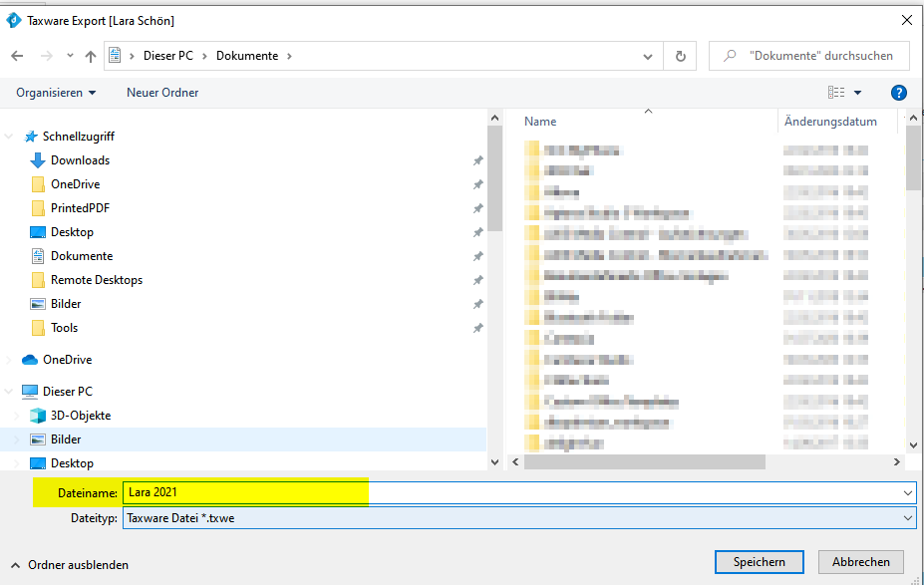Image resolution: width=924 pixels, height=585 pixels.
Task: Click Ordner ausblenden to hide folders
Action: click(x=70, y=565)
